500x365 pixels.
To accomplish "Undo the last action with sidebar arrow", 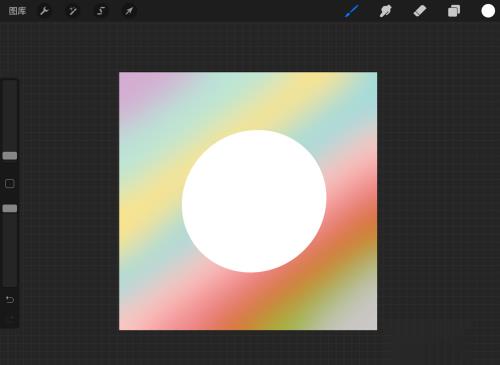I will [10, 300].
